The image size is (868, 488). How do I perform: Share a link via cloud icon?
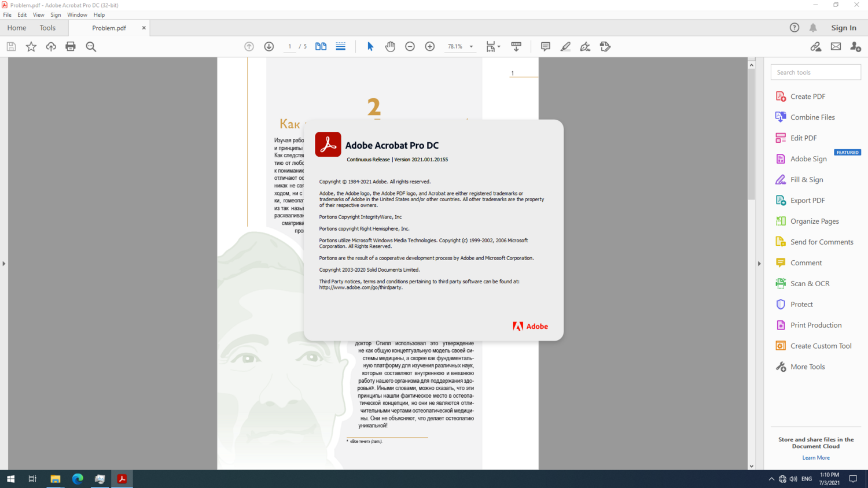[x=816, y=47]
